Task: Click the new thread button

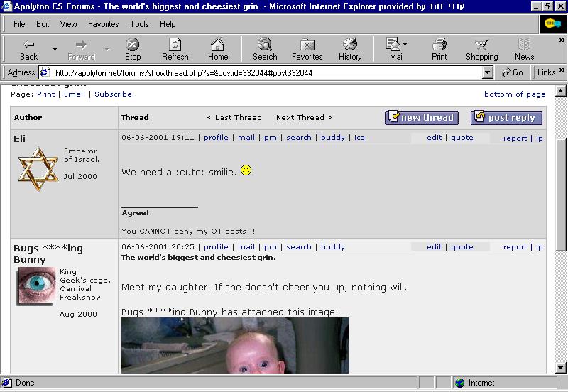Action: point(422,118)
